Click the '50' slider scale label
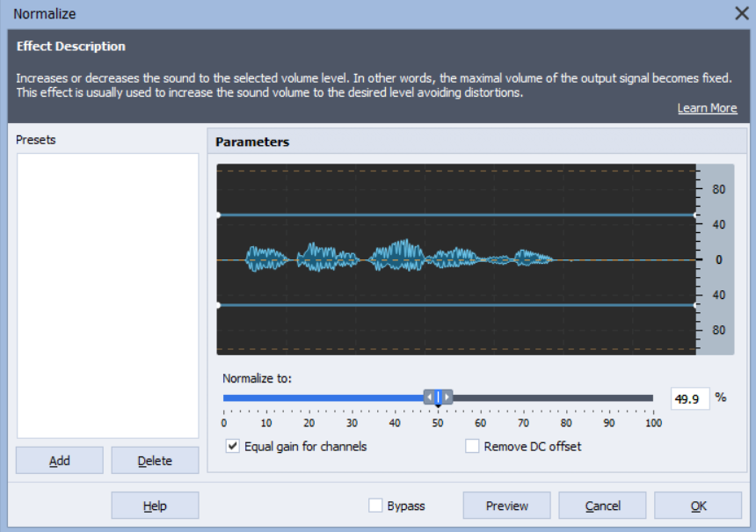The height and width of the screenshot is (532, 756). pos(437,423)
